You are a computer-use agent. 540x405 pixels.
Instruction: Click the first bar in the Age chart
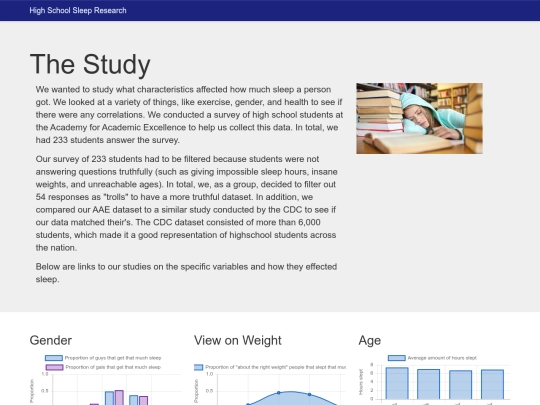coord(397,383)
